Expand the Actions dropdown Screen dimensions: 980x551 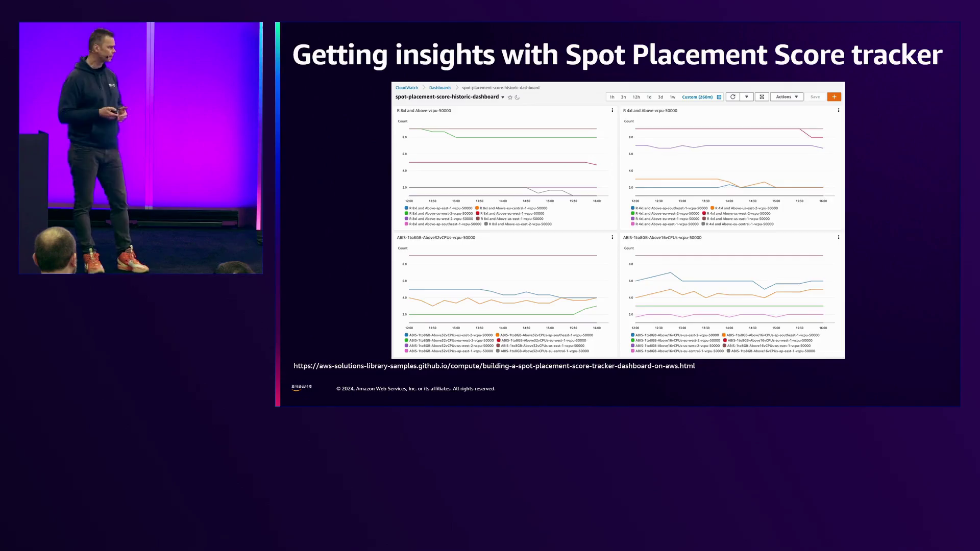tap(787, 97)
